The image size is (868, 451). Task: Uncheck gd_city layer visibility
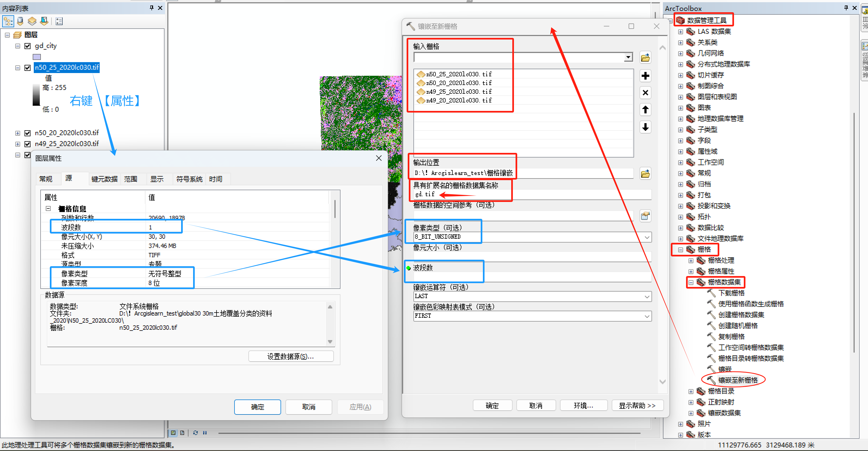coord(28,46)
